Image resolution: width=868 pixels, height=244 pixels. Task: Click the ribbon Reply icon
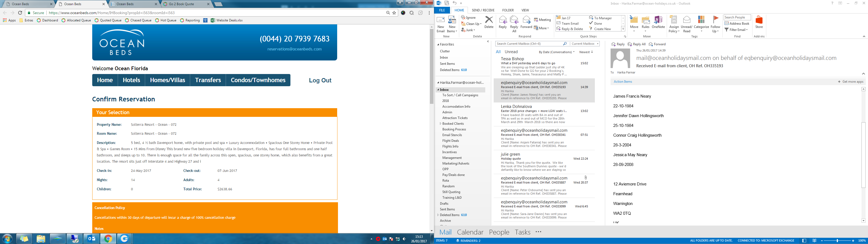click(503, 22)
